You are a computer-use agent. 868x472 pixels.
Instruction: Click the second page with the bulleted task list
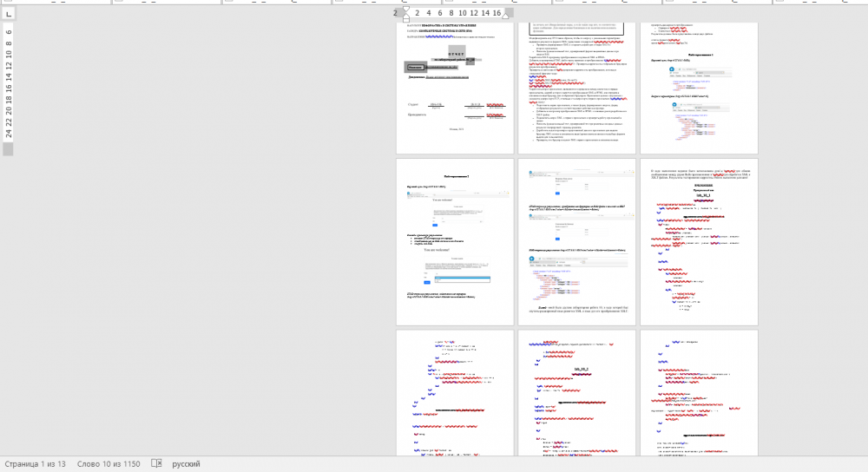(577, 88)
